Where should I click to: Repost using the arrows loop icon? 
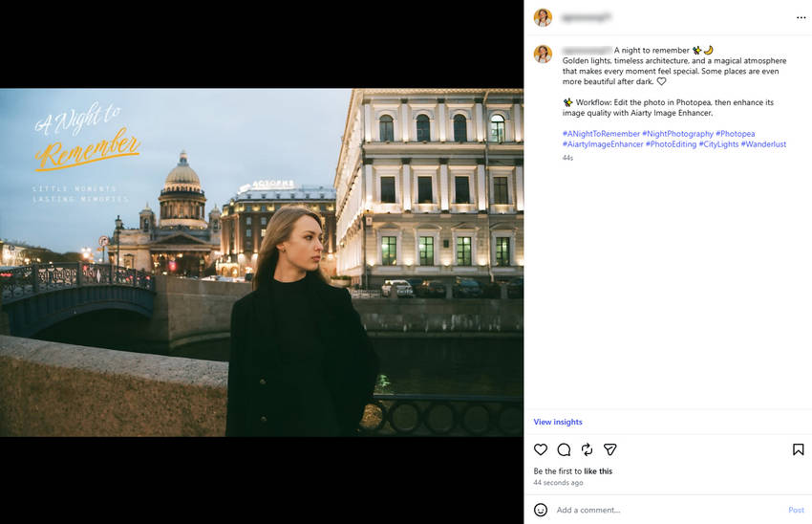pyautogui.click(x=587, y=449)
